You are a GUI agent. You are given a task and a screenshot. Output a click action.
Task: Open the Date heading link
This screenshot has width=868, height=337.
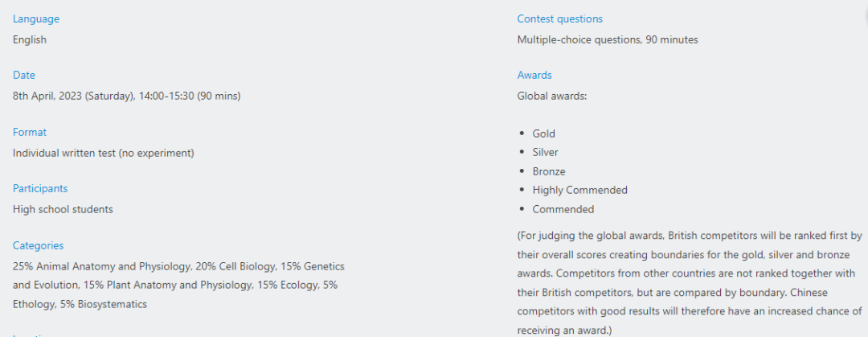(24, 76)
